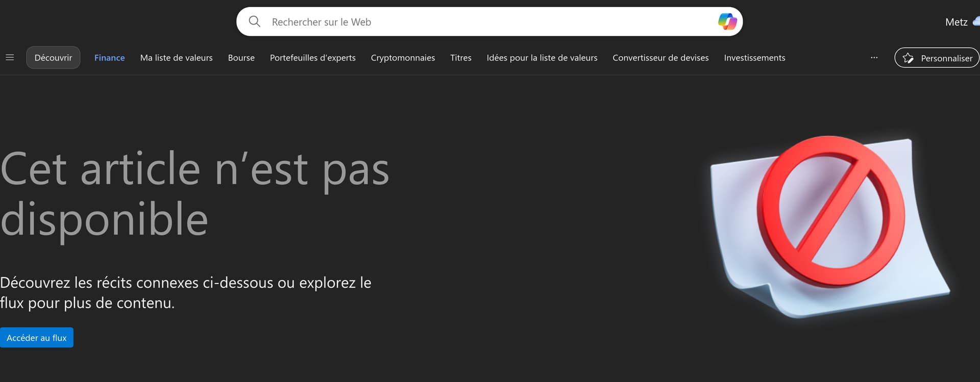Image resolution: width=980 pixels, height=382 pixels.
Task: Open the Metz weather location link
Action: [x=956, y=22]
